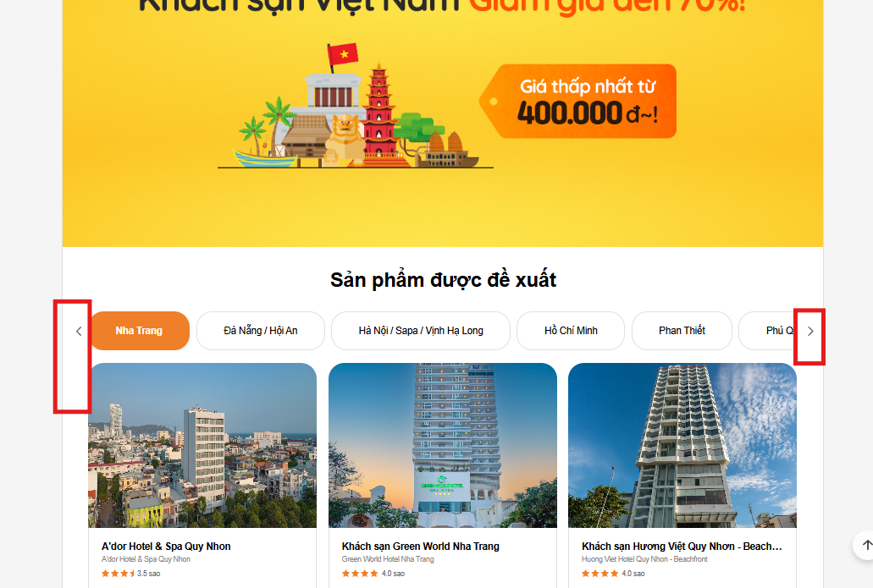Open the Green World Nha Trang hotel photo
The height and width of the screenshot is (588, 873).
443,445
